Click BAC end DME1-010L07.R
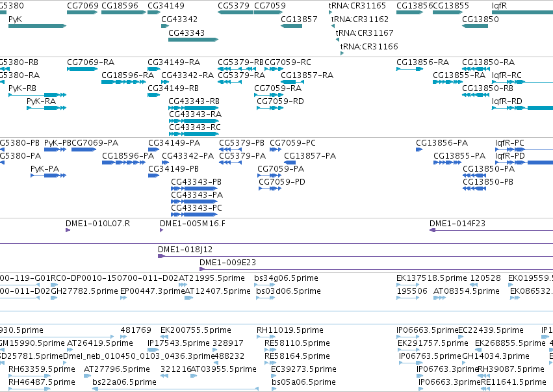 [x=68, y=230]
